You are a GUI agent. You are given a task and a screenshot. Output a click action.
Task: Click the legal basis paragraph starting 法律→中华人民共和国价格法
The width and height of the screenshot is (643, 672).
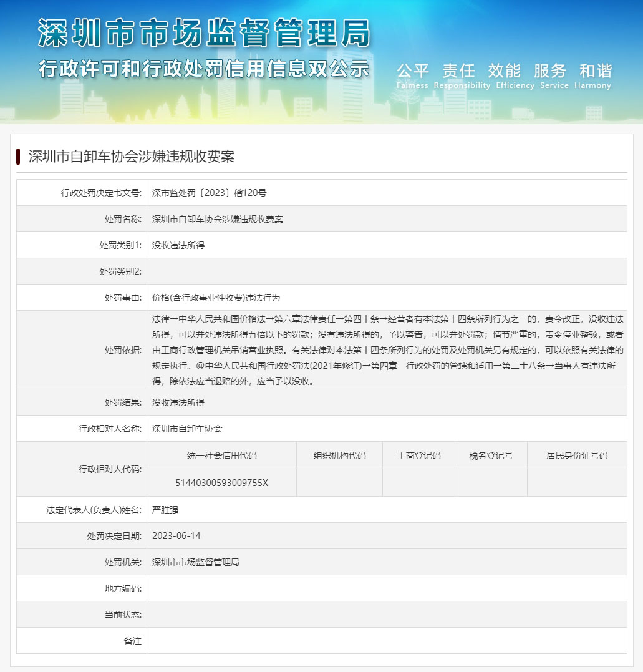[x=388, y=350]
